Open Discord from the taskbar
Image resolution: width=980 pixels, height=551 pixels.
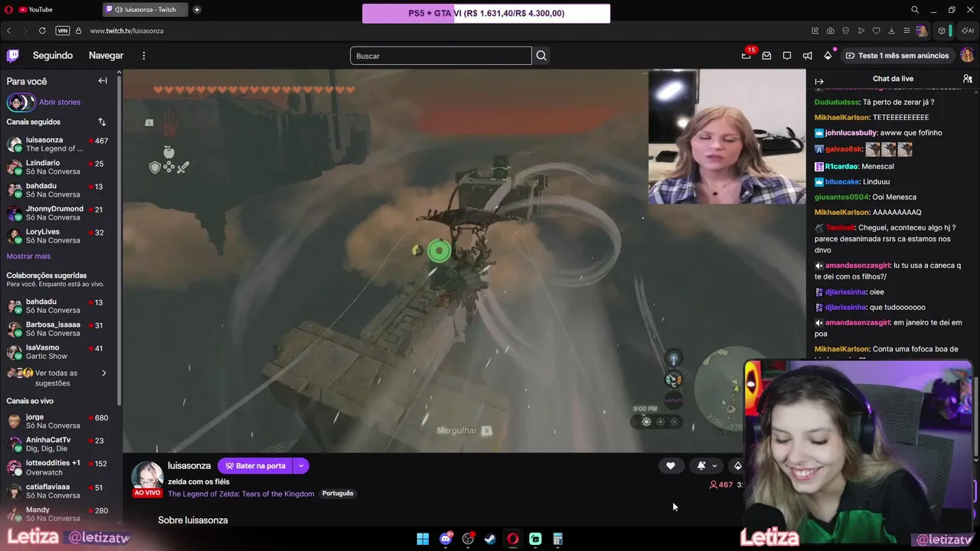[x=446, y=539]
